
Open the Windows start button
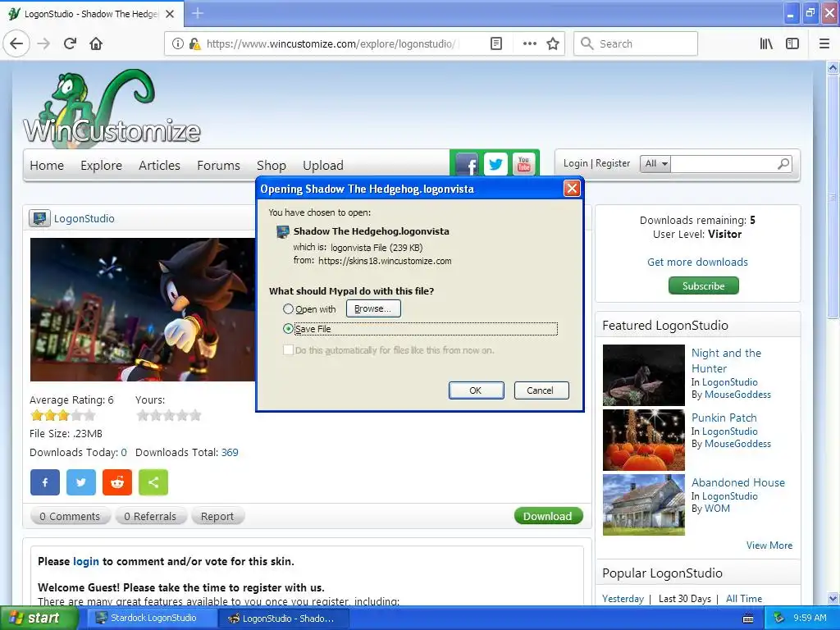point(39,619)
